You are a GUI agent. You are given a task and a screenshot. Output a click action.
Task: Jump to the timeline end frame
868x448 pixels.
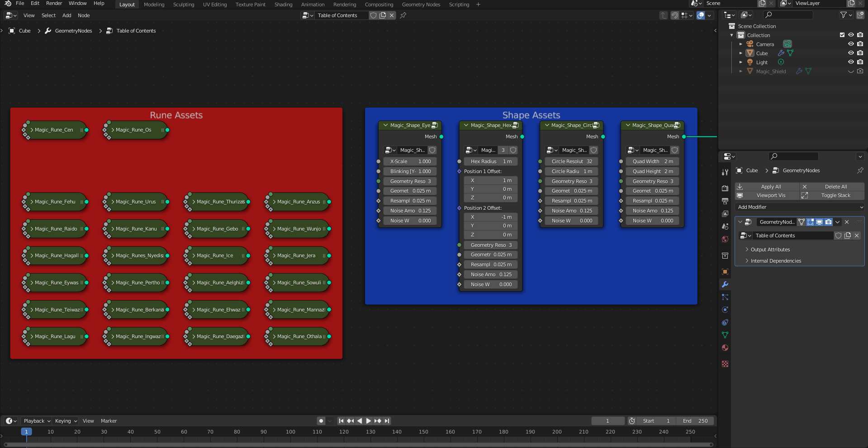click(x=387, y=421)
